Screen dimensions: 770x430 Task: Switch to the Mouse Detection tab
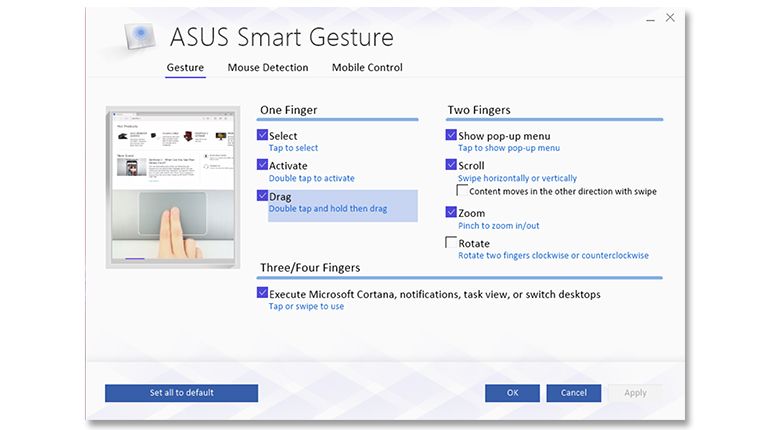[x=267, y=68]
